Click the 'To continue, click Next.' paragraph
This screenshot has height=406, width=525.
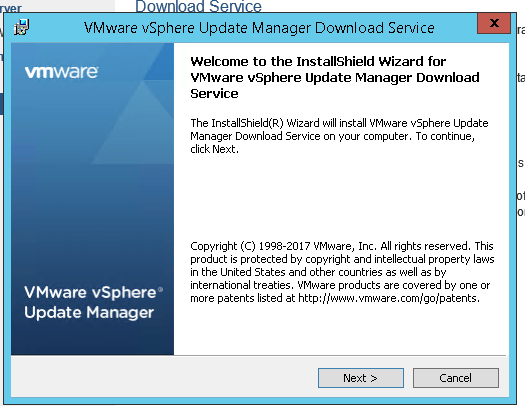coord(339,136)
